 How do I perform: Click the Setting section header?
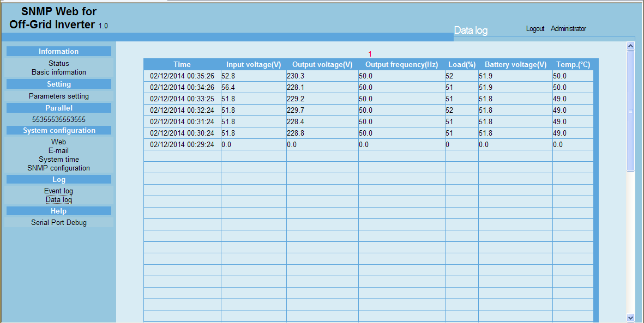click(x=59, y=84)
